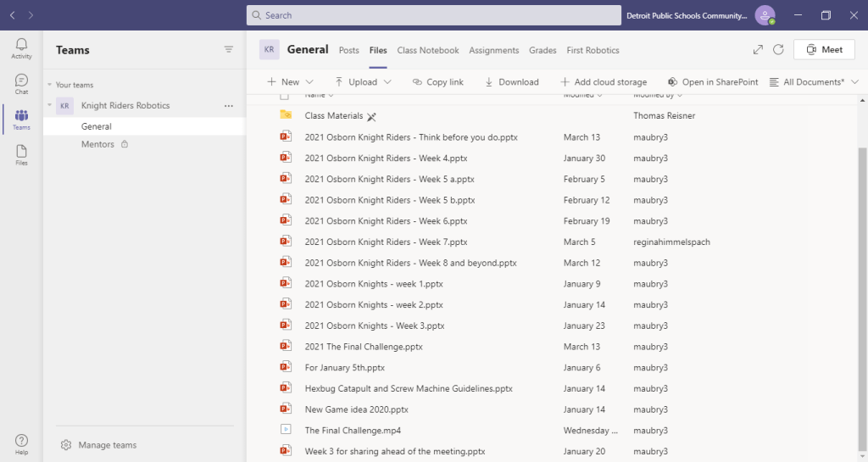Open the All Documents view dropdown
The image size is (868, 462).
(x=814, y=82)
